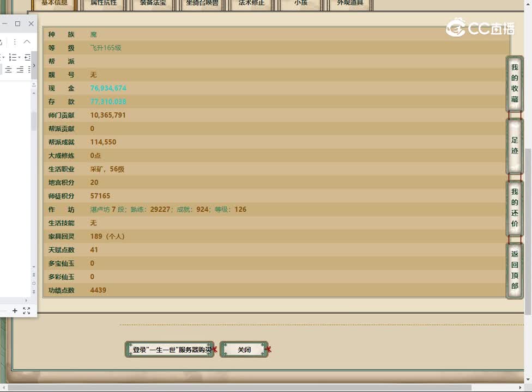Click the 帮派贡献 row label

click(61, 128)
